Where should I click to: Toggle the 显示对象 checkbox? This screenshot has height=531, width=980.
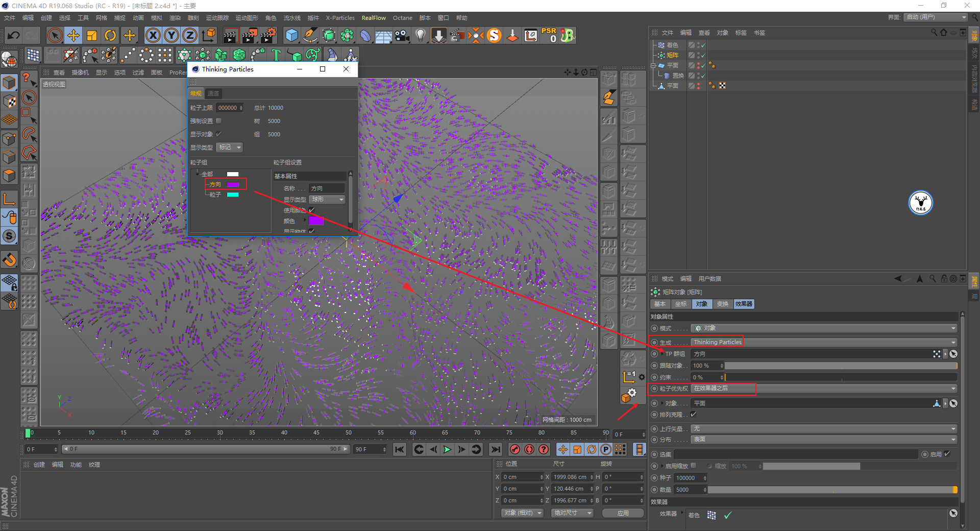[218, 134]
